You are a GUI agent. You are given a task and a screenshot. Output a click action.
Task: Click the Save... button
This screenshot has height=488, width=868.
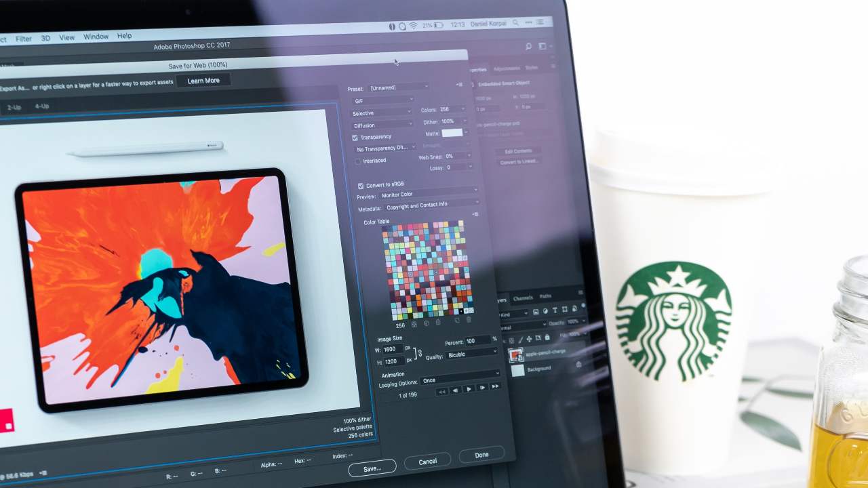click(x=372, y=468)
